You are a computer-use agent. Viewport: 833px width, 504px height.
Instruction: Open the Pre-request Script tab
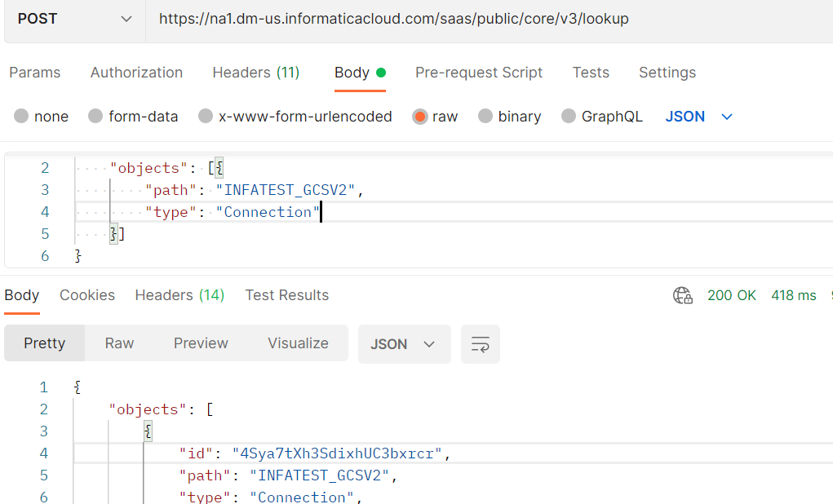point(479,73)
